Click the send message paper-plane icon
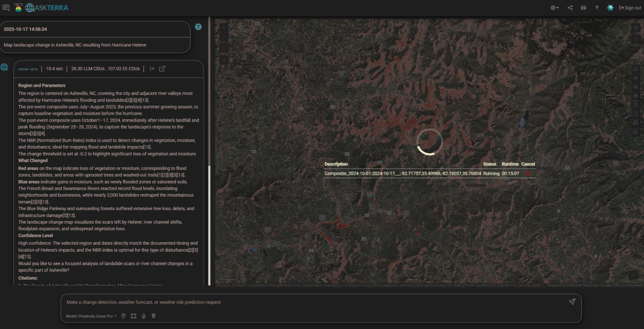 point(572,302)
